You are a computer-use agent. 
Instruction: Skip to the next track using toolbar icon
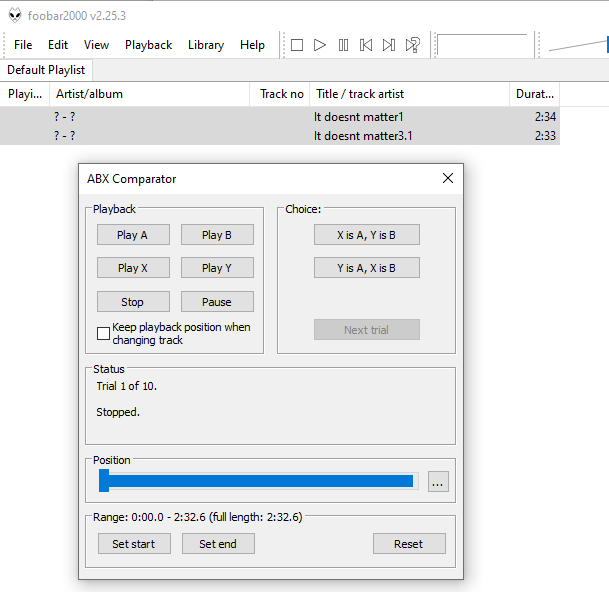[389, 45]
